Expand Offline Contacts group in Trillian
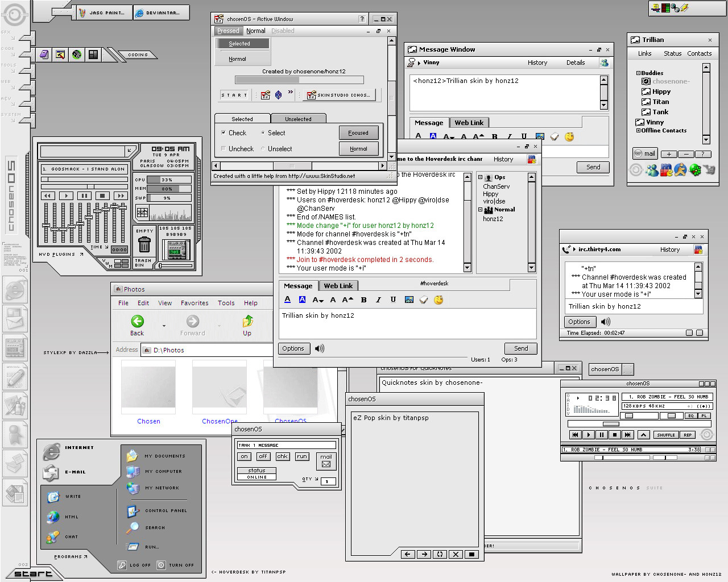728x582 pixels. coord(638,131)
